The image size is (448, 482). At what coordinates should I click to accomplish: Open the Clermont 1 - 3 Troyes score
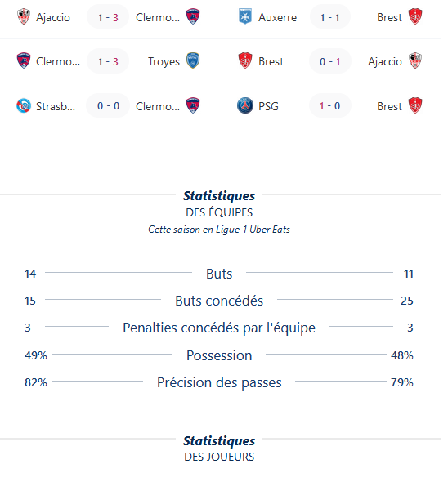[x=108, y=61]
